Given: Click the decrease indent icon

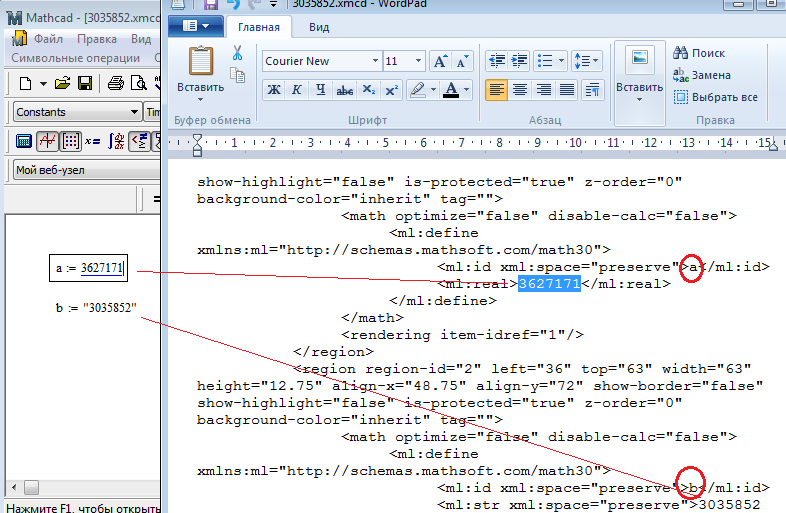Looking at the screenshot, I should (497, 61).
